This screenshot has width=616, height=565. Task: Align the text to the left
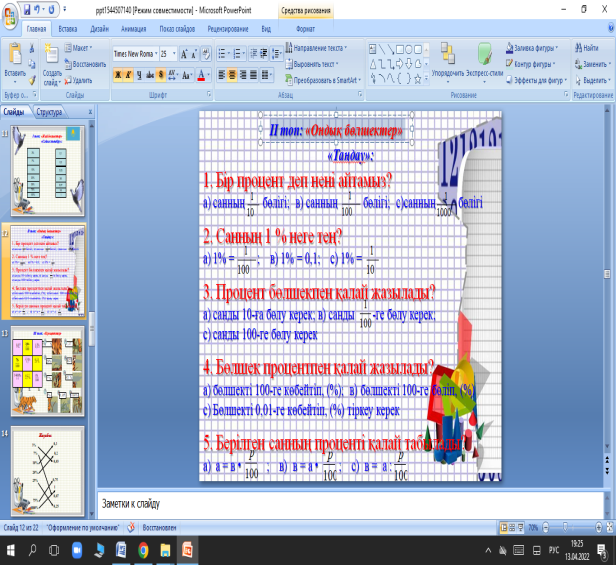coord(222,75)
